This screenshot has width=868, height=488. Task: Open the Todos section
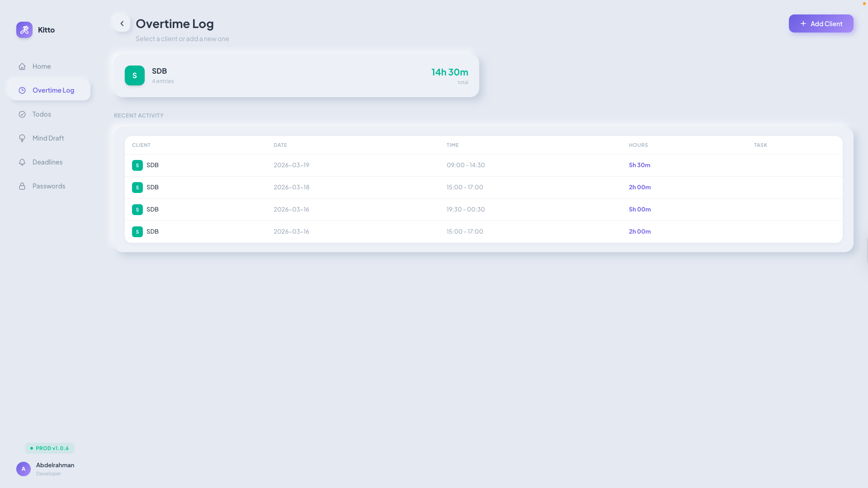41,114
